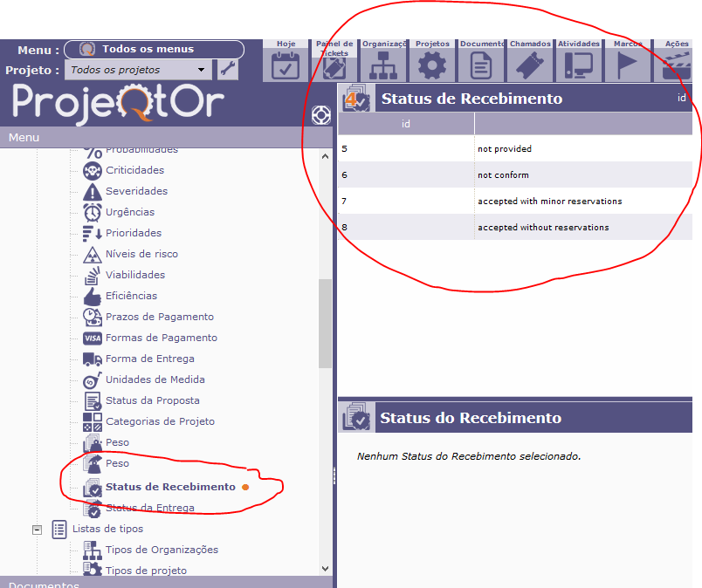
Task: Click the Tipos de Organizações icon
Action: coord(93,550)
